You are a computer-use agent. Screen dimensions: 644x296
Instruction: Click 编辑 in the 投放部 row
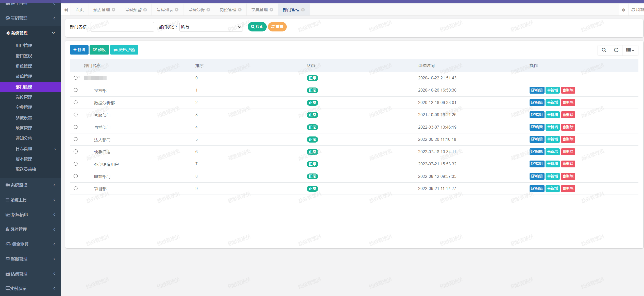537,90
